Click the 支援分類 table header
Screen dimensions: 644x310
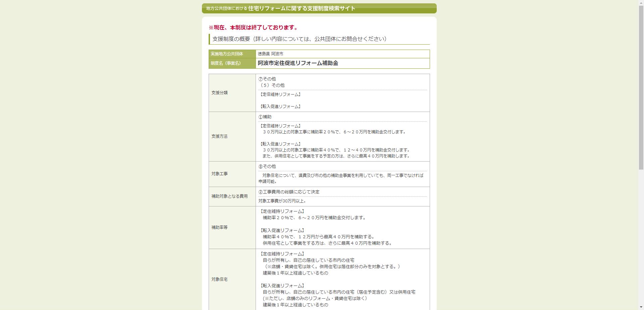pos(219,93)
